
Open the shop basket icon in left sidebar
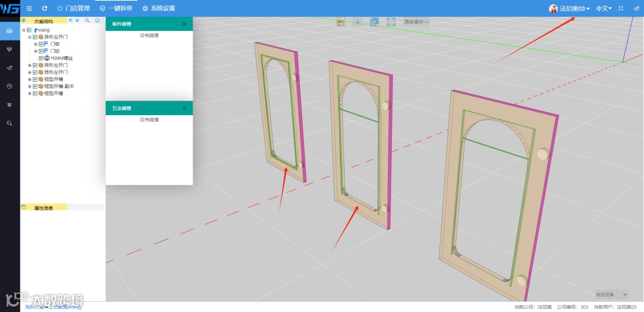tap(10, 105)
